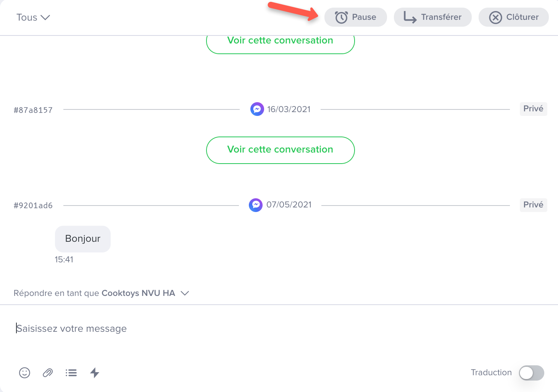Screen dimensions: 558x392
Task: Click the alarm clock Pause icon
Action: 341,17
